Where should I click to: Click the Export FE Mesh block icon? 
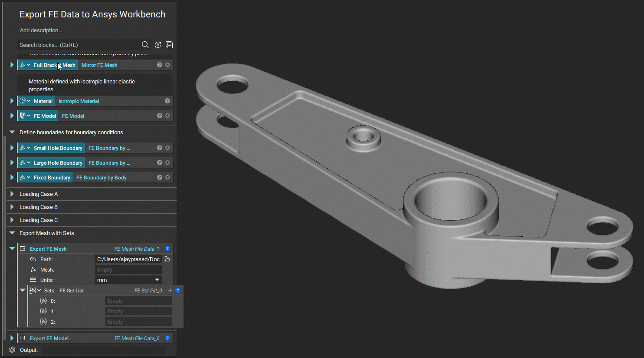[23, 249]
